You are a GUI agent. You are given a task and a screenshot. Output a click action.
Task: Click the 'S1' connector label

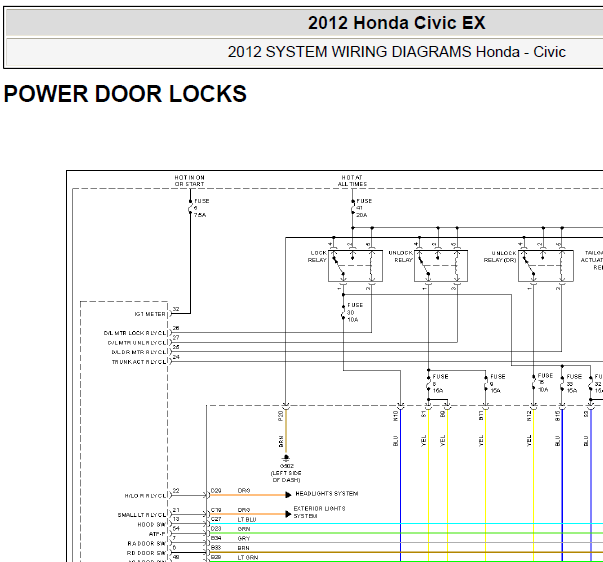423,414
